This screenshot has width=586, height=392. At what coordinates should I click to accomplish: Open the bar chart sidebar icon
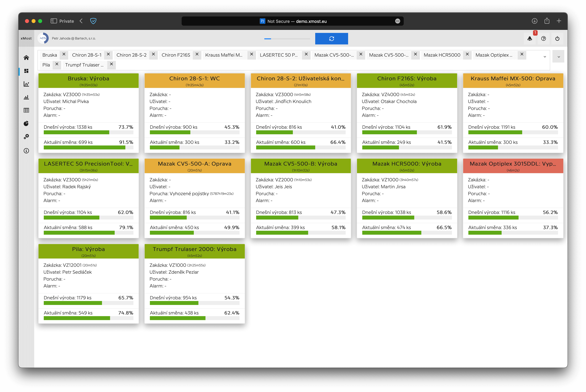point(26,97)
